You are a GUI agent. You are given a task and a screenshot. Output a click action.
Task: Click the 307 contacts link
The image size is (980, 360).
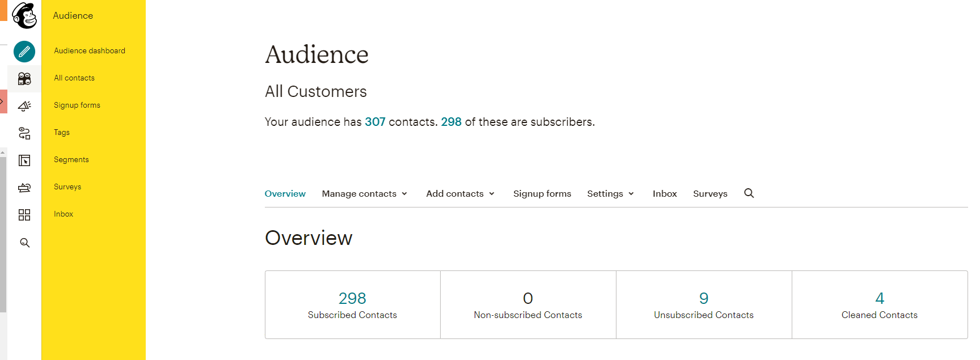click(375, 122)
